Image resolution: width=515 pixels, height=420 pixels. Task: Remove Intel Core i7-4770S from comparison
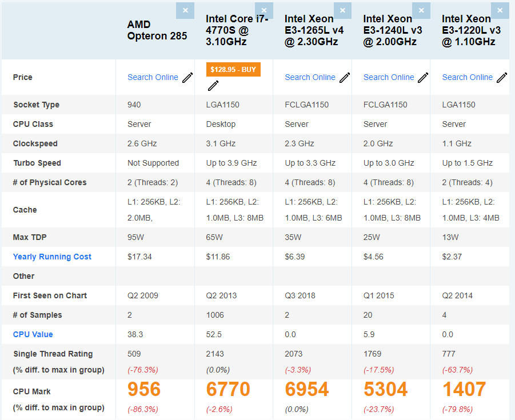point(264,10)
